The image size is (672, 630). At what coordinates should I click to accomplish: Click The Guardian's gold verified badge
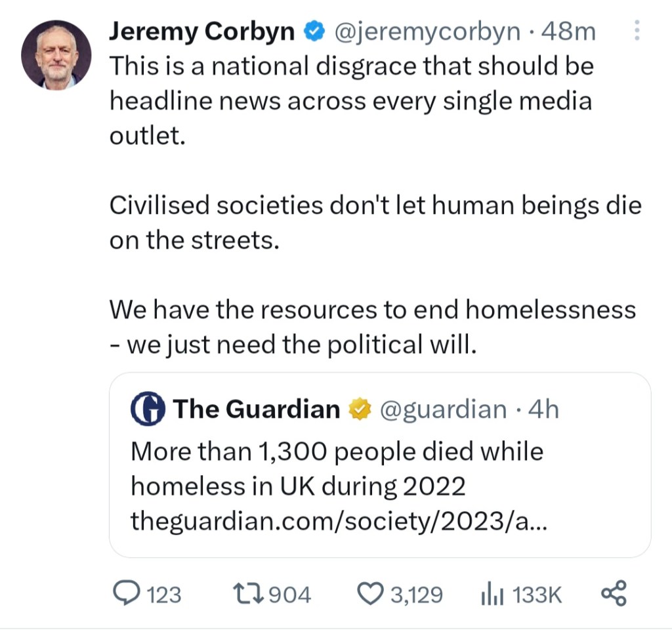click(358, 409)
